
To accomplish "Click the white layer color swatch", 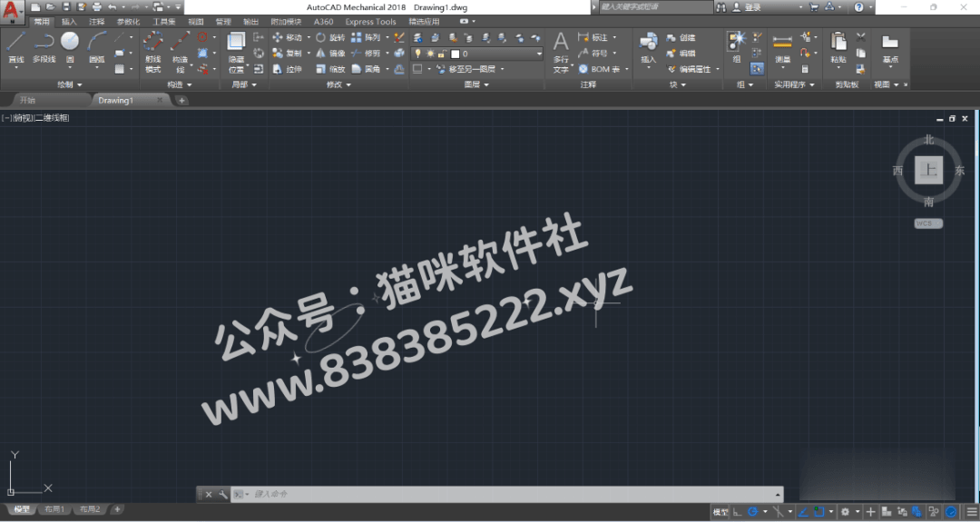I will (x=455, y=54).
